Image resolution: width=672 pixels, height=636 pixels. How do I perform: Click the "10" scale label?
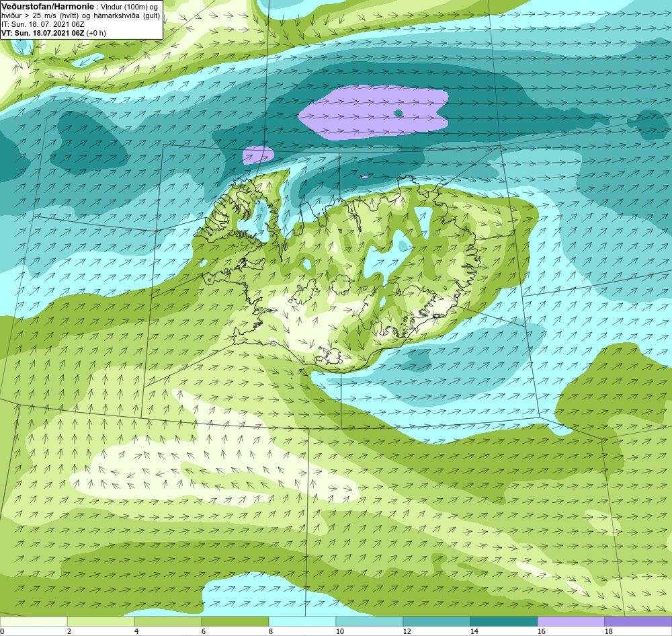click(340, 631)
